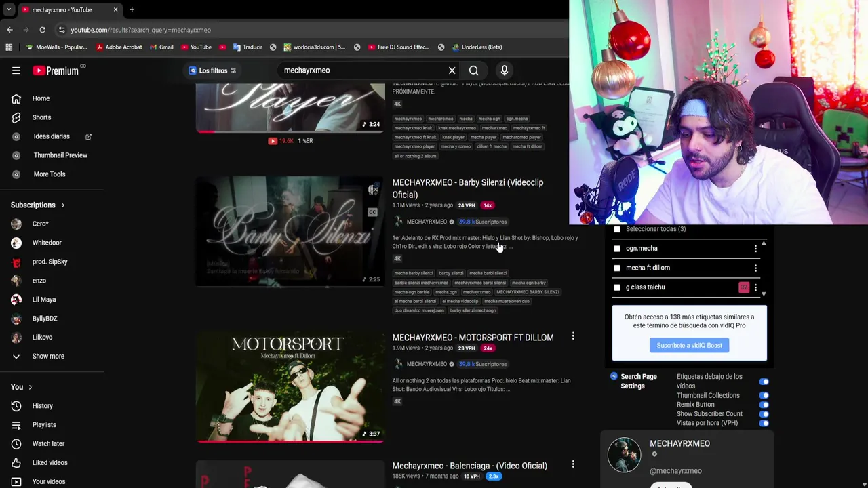
Task: Check the Seleccionar todas (3) checkbox
Action: [x=616, y=229]
